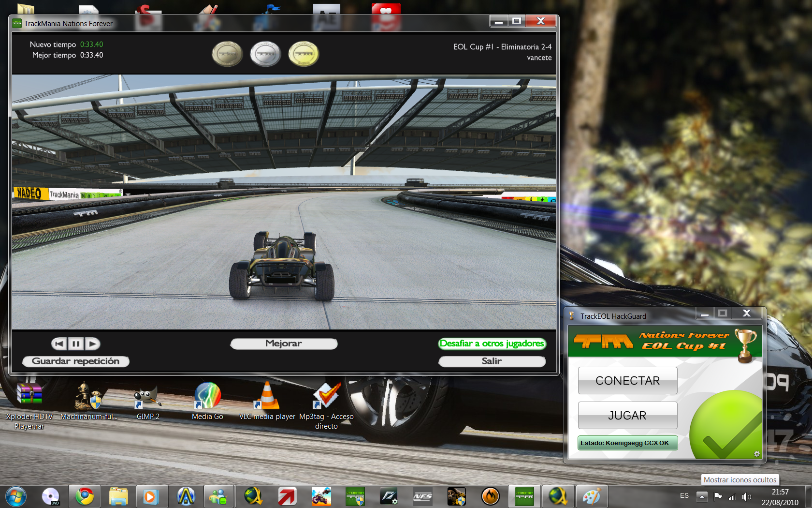
Task: Click the bronze medal icon
Action: click(x=227, y=53)
